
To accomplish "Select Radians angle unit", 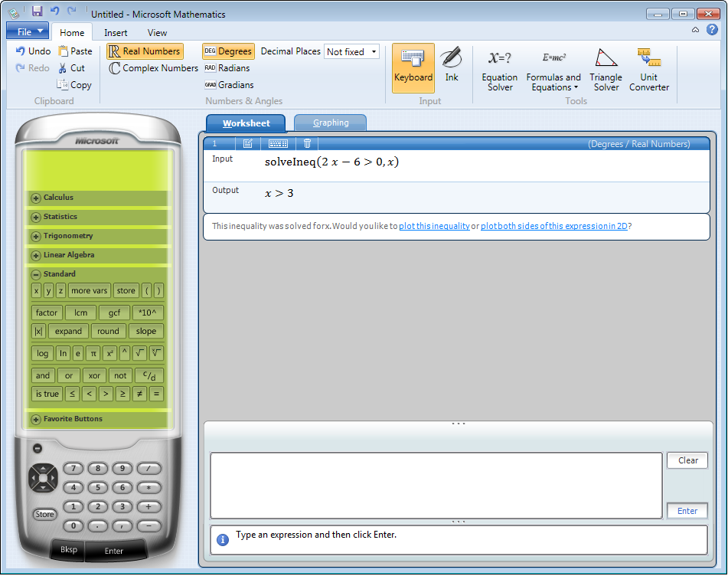I will tap(227, 68).
